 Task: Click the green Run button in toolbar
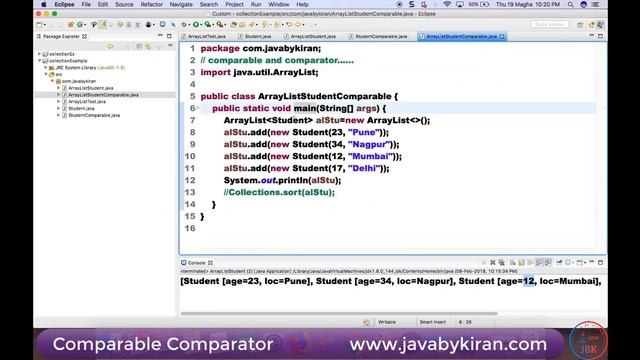pyautogui.click(x=196, y=24)
